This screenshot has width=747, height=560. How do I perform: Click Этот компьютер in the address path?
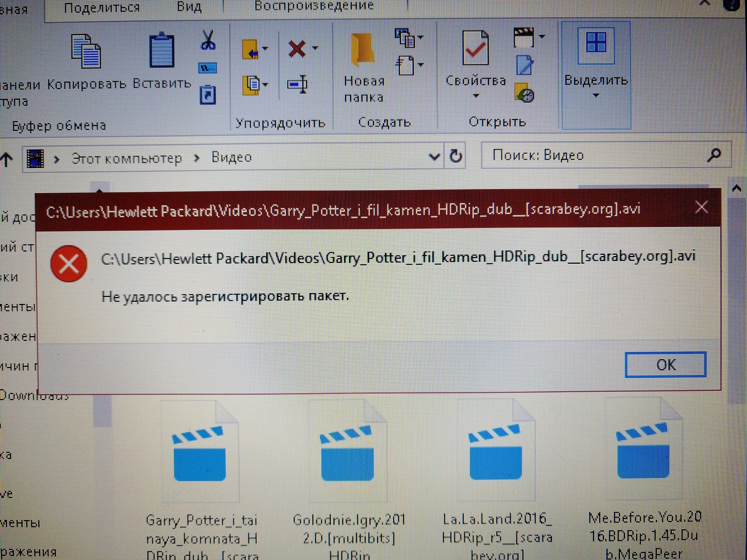[x=127, y=158]
